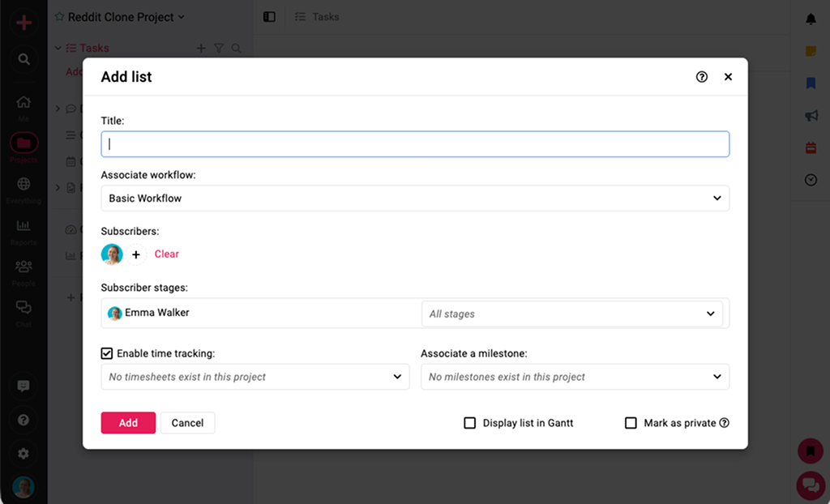
Task: Click the round bookmark button at bottom right
Action: coord(811,451)
